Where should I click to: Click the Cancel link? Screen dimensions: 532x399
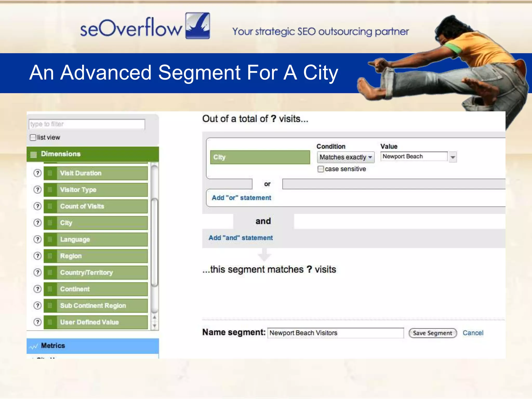[473, 333]
